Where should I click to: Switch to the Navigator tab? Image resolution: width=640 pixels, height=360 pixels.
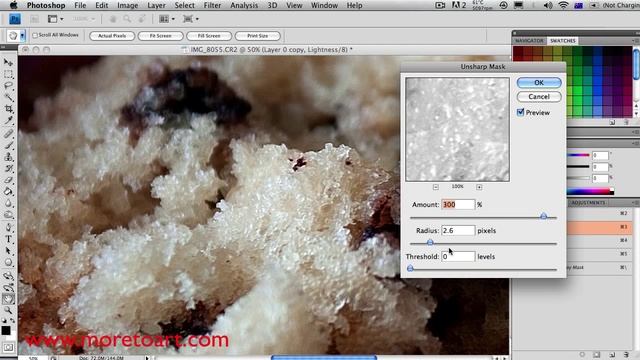529,41
